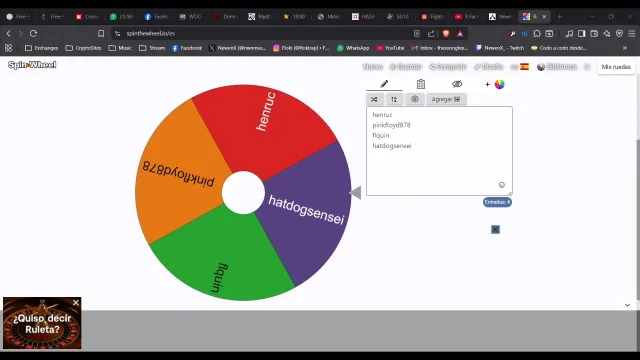Open the Exchanges bookmarks folder
This screenshot has height=360, width=640.
pyautogui.click(x=42, y=48)
